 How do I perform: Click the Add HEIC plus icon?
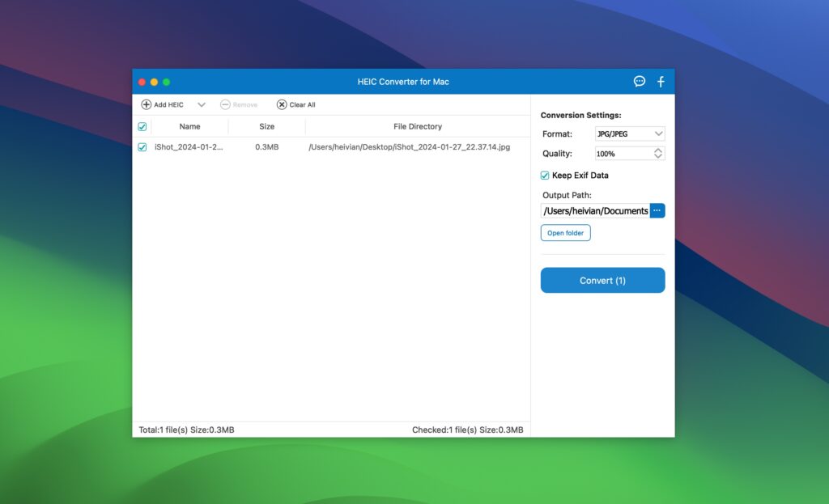pyautogui.click(x=147, y=104)
